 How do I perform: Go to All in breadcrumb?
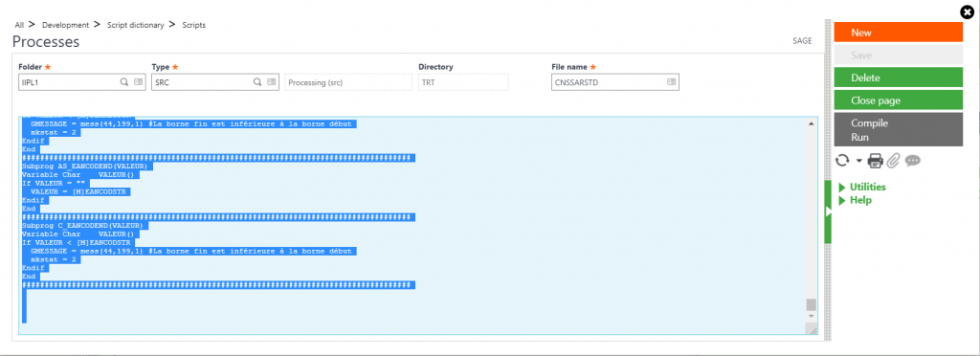tap(19, 25)
